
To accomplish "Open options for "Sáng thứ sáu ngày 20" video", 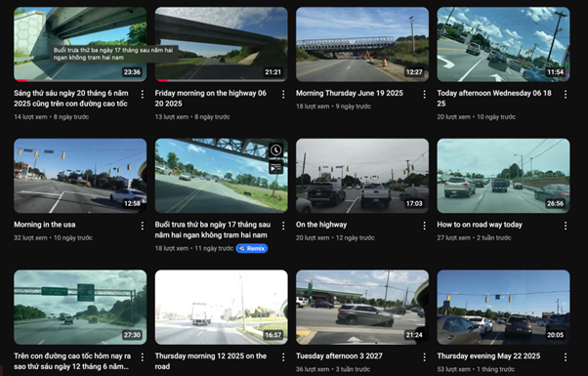I will [x=143, y=94].
